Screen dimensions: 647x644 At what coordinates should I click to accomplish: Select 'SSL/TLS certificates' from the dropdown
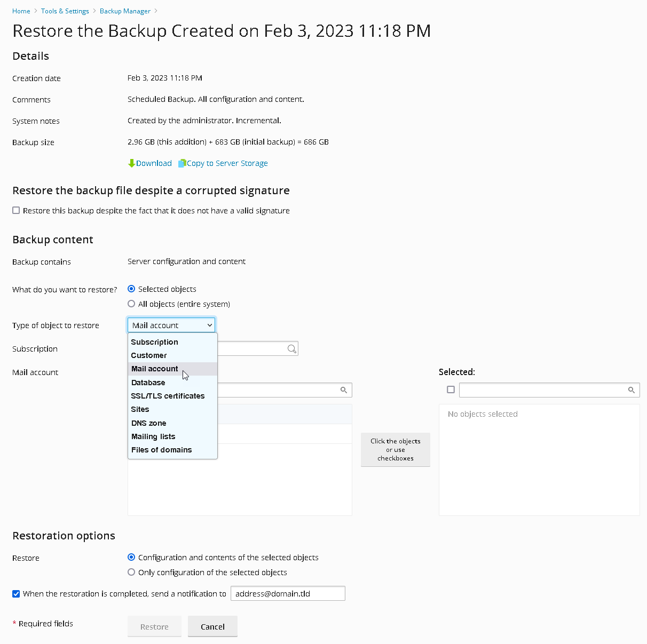tap(168, 396)
